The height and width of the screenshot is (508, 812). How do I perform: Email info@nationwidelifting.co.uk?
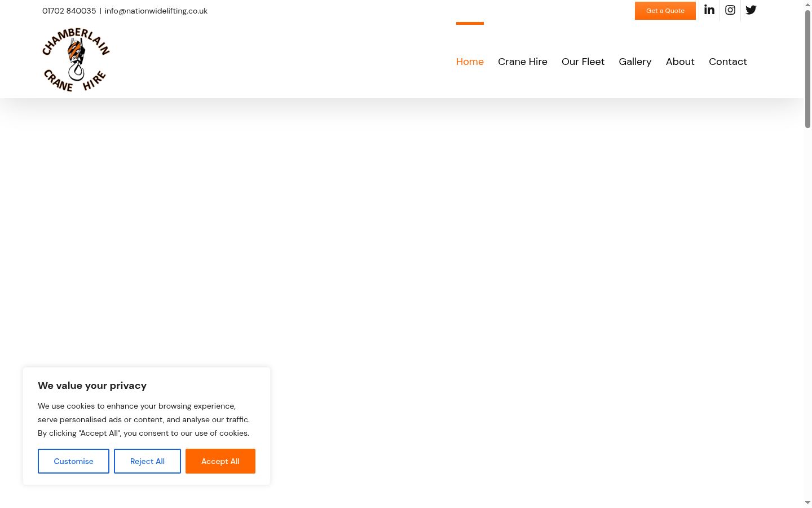[x=156, y=11]
